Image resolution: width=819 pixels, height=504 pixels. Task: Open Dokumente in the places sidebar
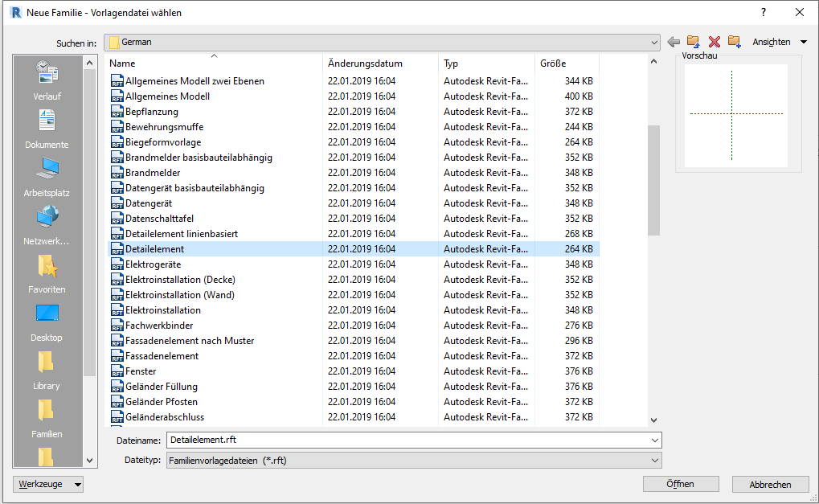tap(47, 129)
